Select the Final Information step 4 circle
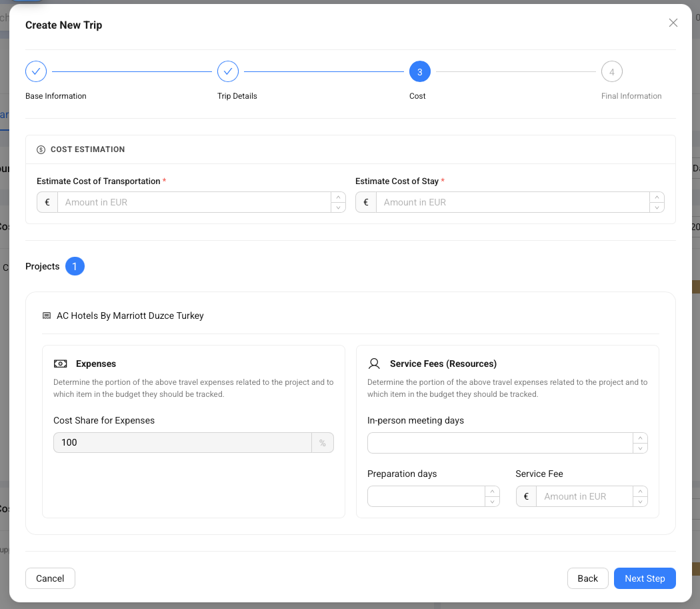Screen dimensions: 700x609 (x=611, y=71)
